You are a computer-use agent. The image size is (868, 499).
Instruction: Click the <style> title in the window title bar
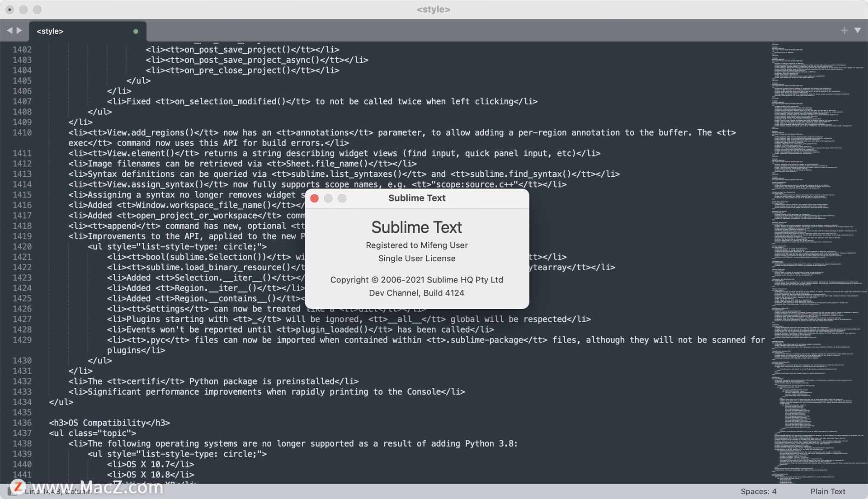click(x=434, y=9)
